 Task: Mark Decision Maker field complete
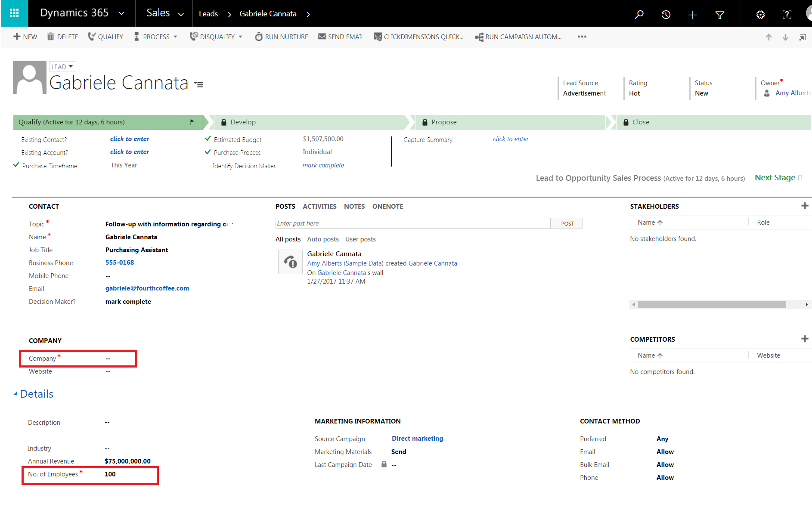click(x=128, y=302)
